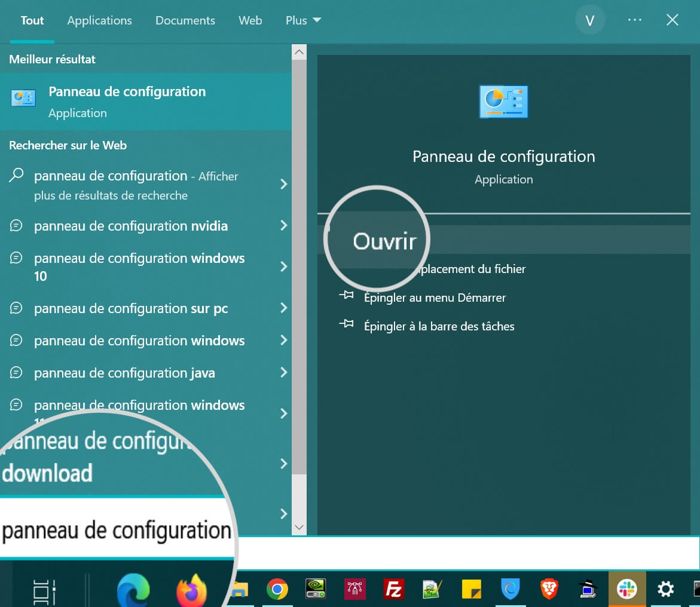Click the large Control Panel icon in preview pane
The width and height of the screenshot is (700, 607).
tap(503, 102)
